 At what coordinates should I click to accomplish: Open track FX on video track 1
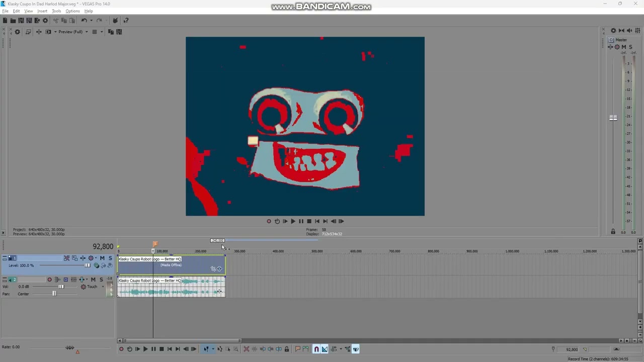click(x=83, y=258)
